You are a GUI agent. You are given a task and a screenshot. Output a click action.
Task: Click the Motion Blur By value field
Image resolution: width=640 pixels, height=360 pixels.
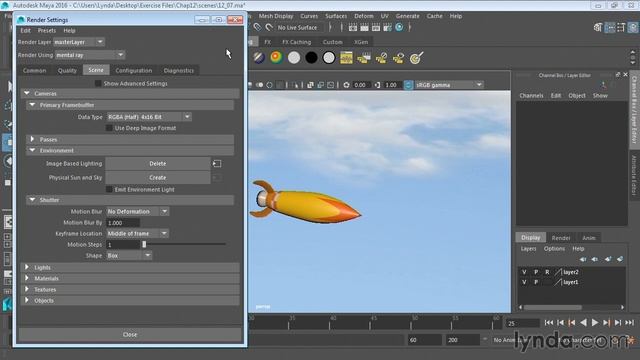pyautogui.click(x=123, y=223)
